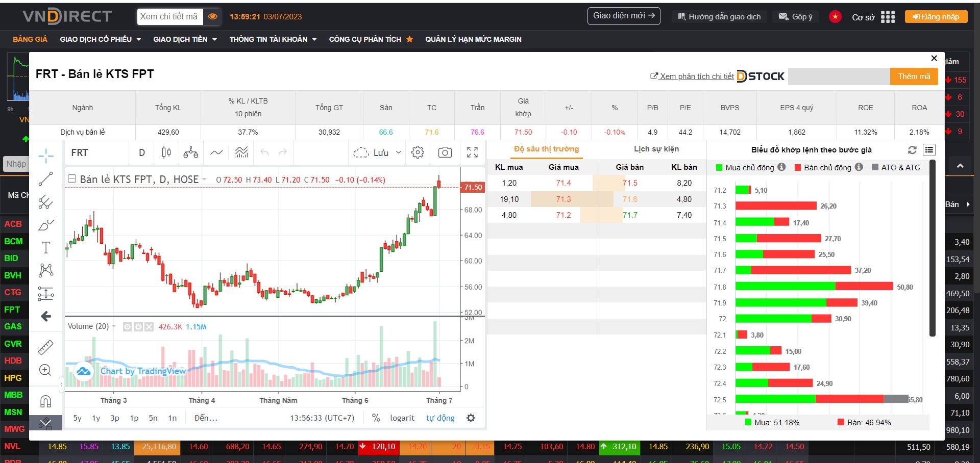
Task: Toggle the magnet mode icon
Action: (x=45, y=402)
